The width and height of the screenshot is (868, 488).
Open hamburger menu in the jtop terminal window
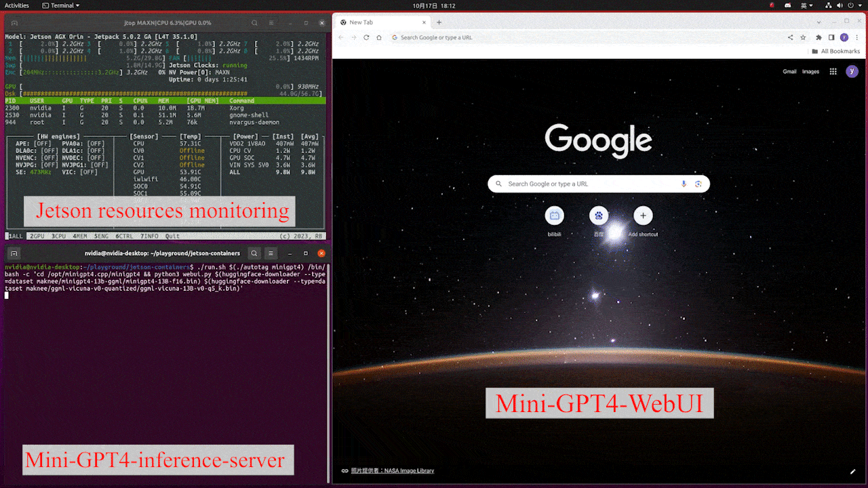point(271,22)
